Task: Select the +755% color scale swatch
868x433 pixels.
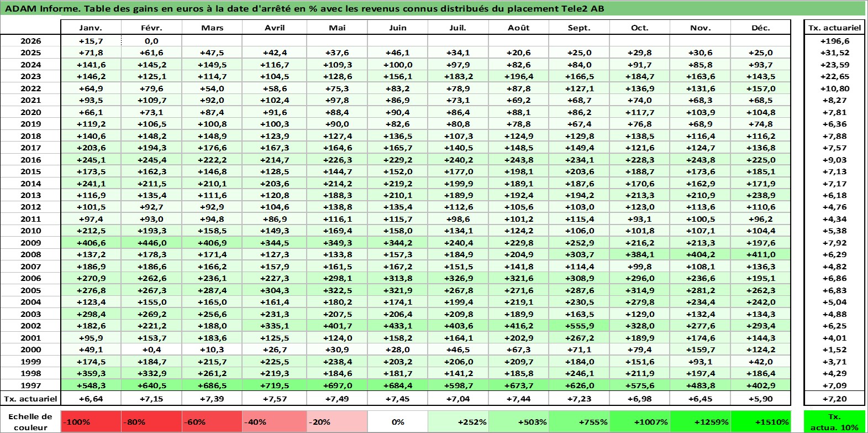Action: (579, 421)
